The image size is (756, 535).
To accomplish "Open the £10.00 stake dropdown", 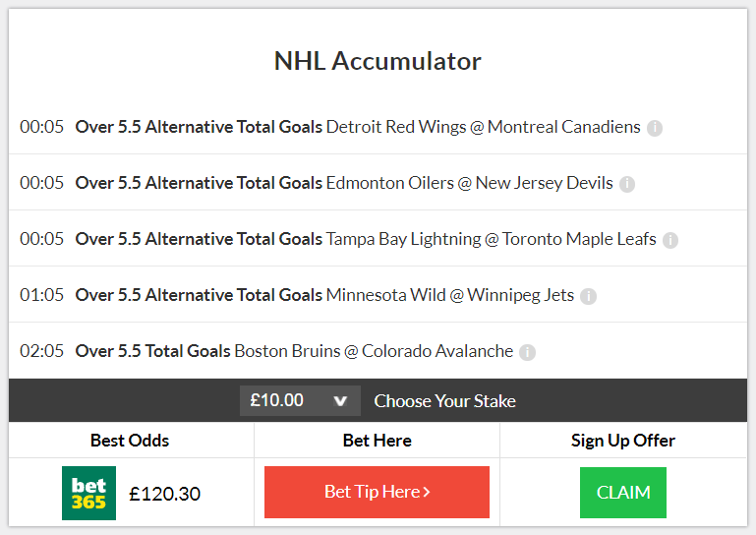I will [x=300, y=400].
